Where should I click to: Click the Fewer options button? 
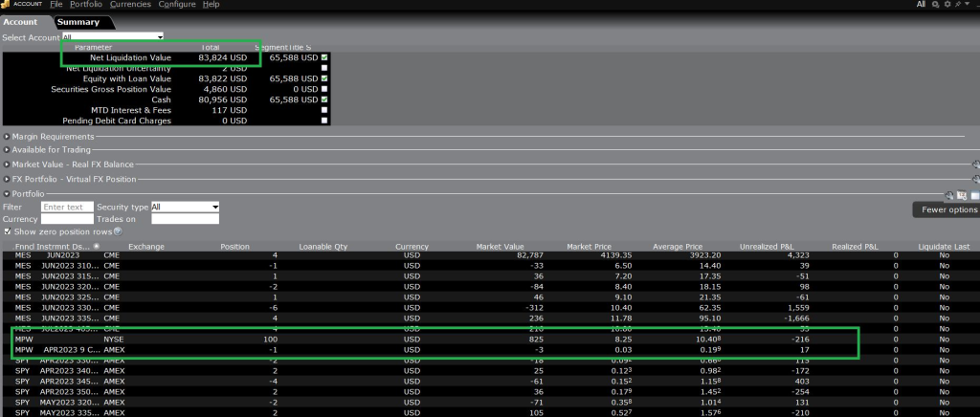click(947, 209)
